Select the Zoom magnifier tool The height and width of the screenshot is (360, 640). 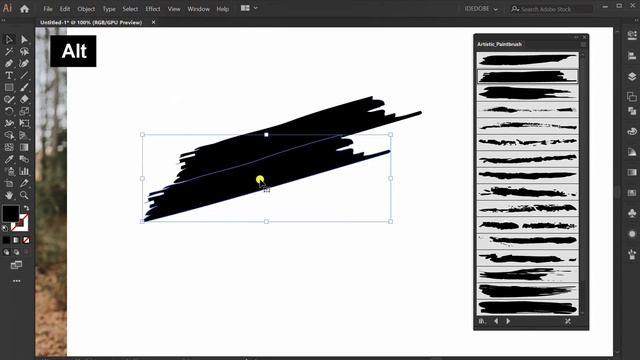click(24, 195)
